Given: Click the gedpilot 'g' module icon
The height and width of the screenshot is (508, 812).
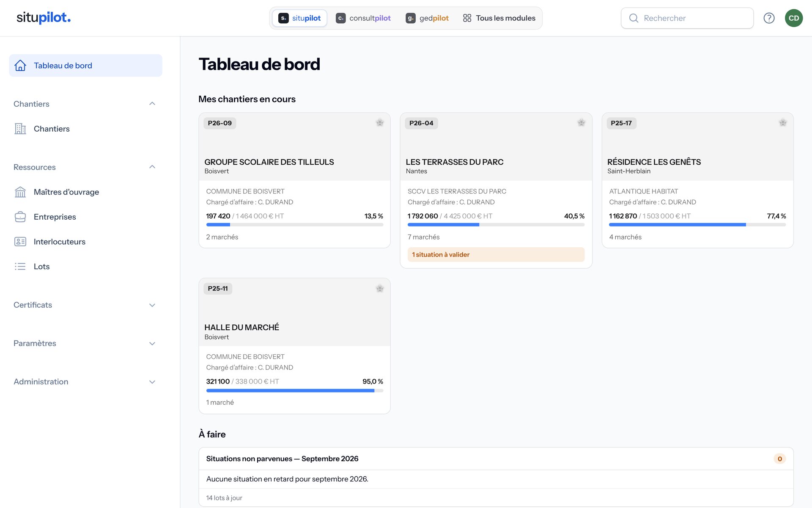Looking at the screenshot, I should pos(410,18).
